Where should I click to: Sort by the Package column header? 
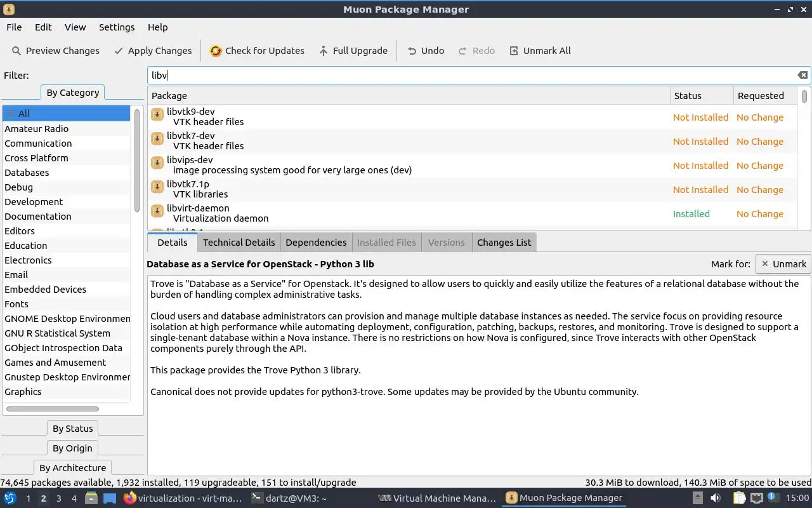[x=409, y=96]
